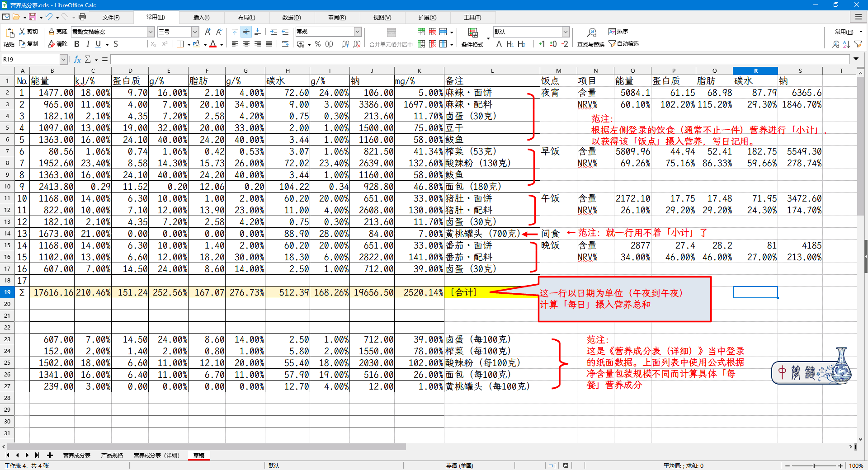Image resolution: width=868 pixels, height=470 pixels.
Task: Click the autofilter funnel icon at far right
Action: pyautogui.click(x=858, y=44)
